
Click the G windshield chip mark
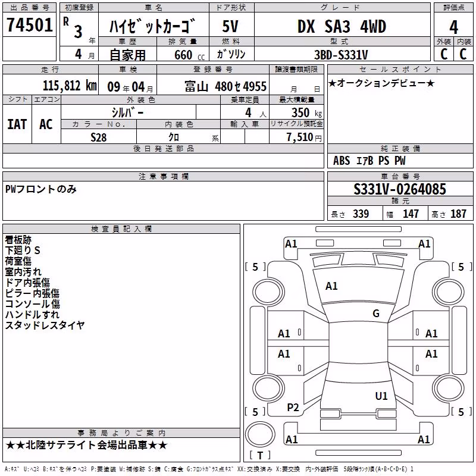click(x=376, y=314)
